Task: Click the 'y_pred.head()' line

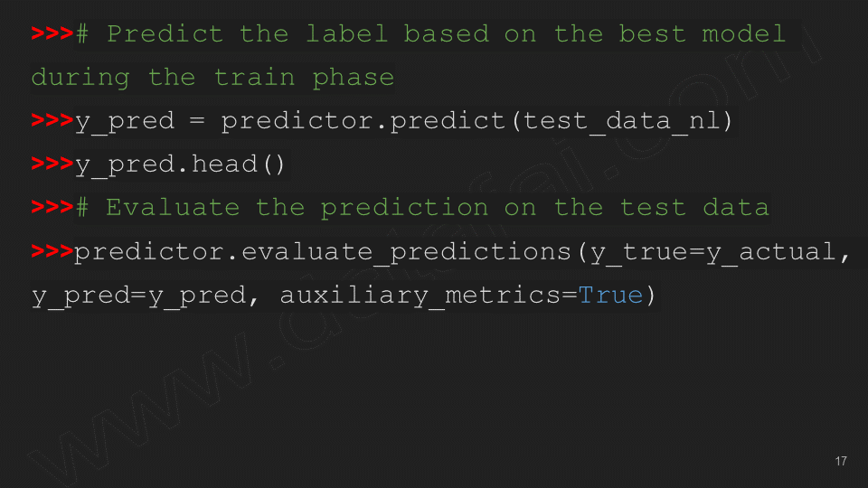Action: tap(180, 164)
